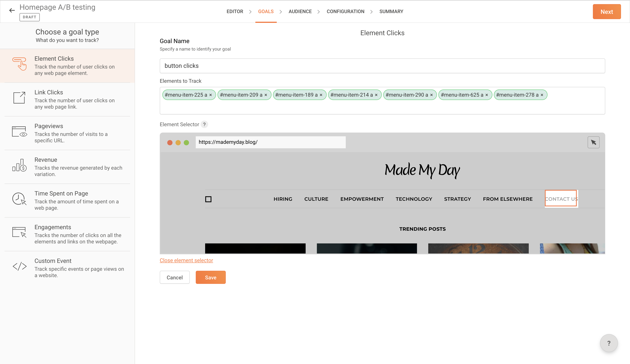Remove the #menu-item-225 a tag

211,95
